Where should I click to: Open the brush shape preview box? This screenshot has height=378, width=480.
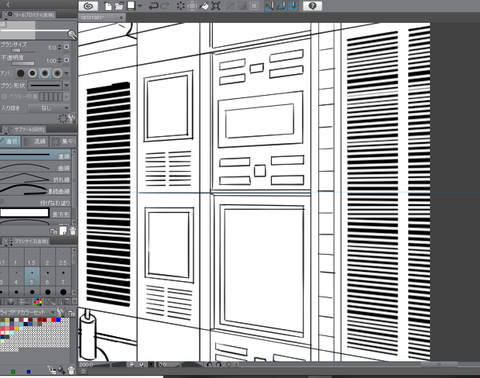coord(45,86)
